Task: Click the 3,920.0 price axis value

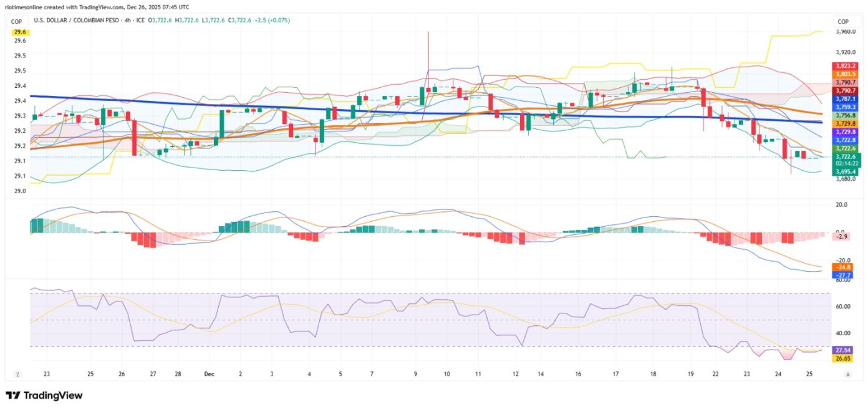Action: [845, 52]
